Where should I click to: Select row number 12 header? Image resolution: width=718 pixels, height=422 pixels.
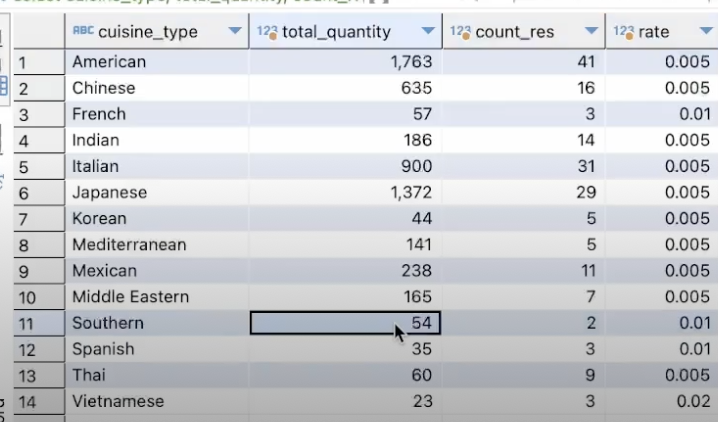[x=39, y=349]
